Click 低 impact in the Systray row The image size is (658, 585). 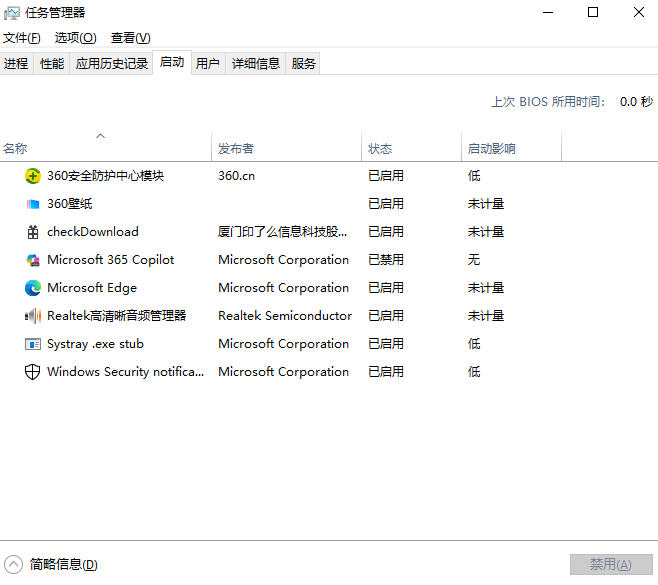(x=474, y=344)
